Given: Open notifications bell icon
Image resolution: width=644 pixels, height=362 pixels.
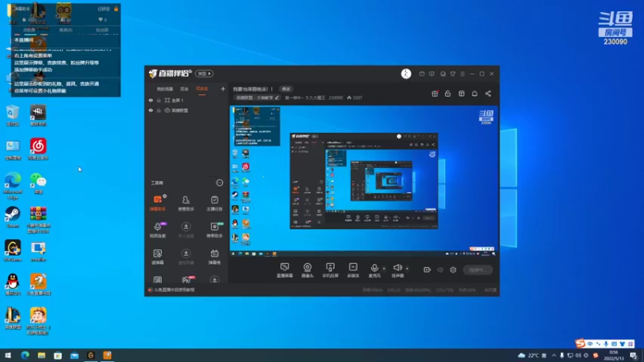Looking at the screenshot, I should [x=474, y=93].
